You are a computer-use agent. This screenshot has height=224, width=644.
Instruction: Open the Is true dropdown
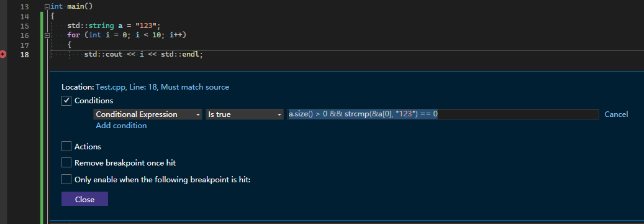[x=245, y=114]
